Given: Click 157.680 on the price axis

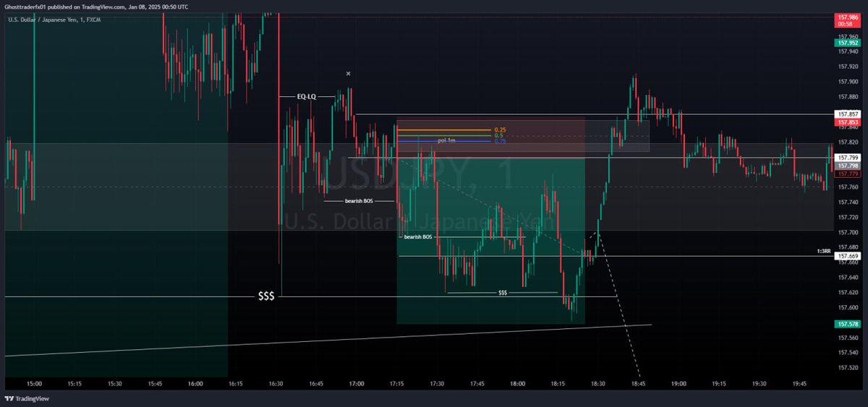Looking at the screenshot, I should (x=848, y=247).
